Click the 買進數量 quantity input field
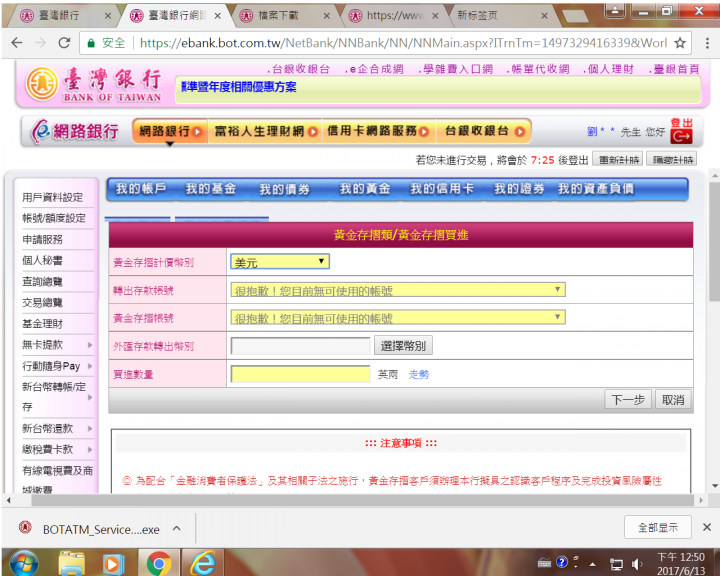Viewport: 720px width, 576px height. pos(300,374)
